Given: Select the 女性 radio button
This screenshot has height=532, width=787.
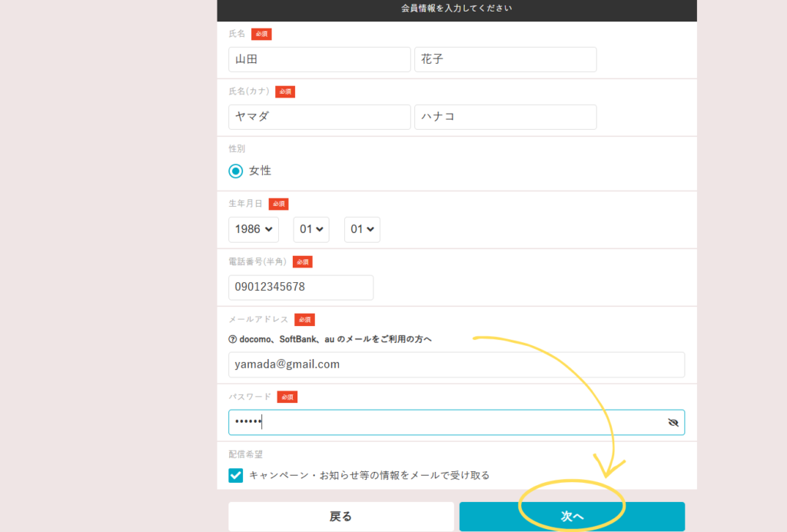Looking at the screenshot, I should point(235,171).
